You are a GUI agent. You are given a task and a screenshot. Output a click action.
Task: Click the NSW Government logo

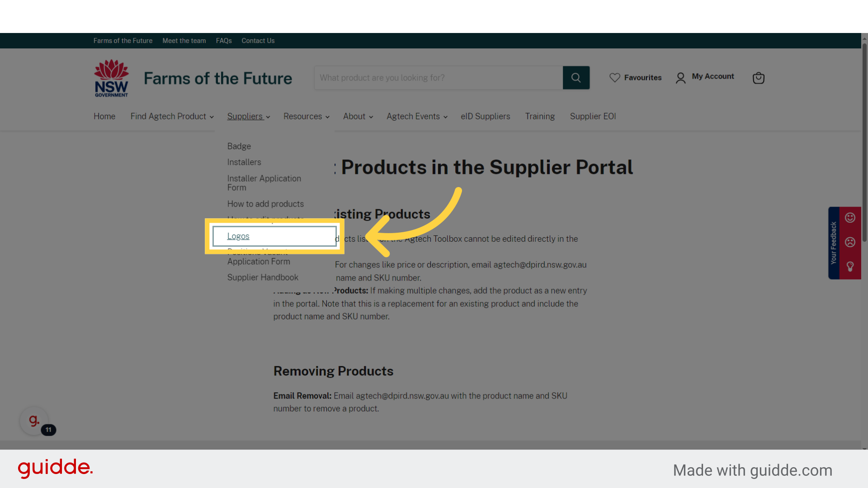(111, 78)
